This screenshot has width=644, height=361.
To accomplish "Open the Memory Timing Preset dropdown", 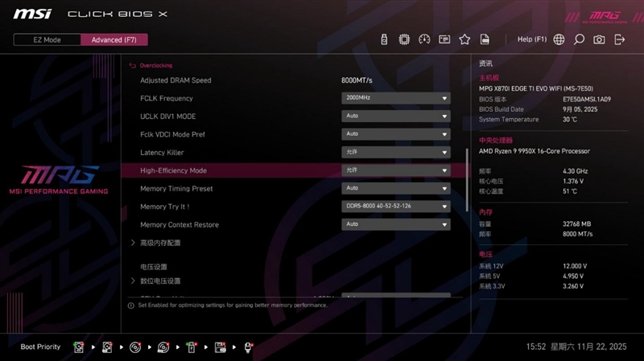I will 396,188.
